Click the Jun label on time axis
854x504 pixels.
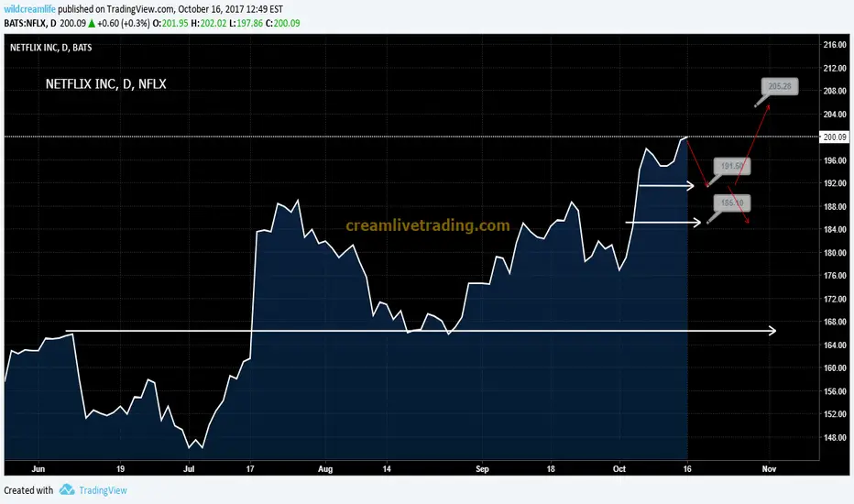(x=38, y=468)
